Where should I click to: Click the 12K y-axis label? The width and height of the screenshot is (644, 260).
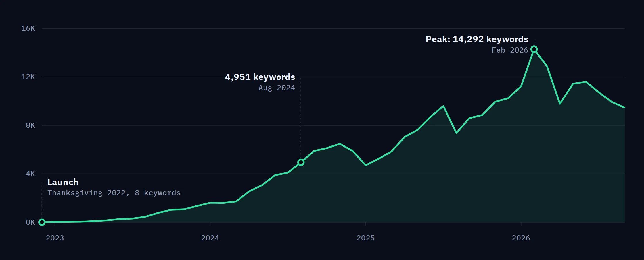click(28, 77)
